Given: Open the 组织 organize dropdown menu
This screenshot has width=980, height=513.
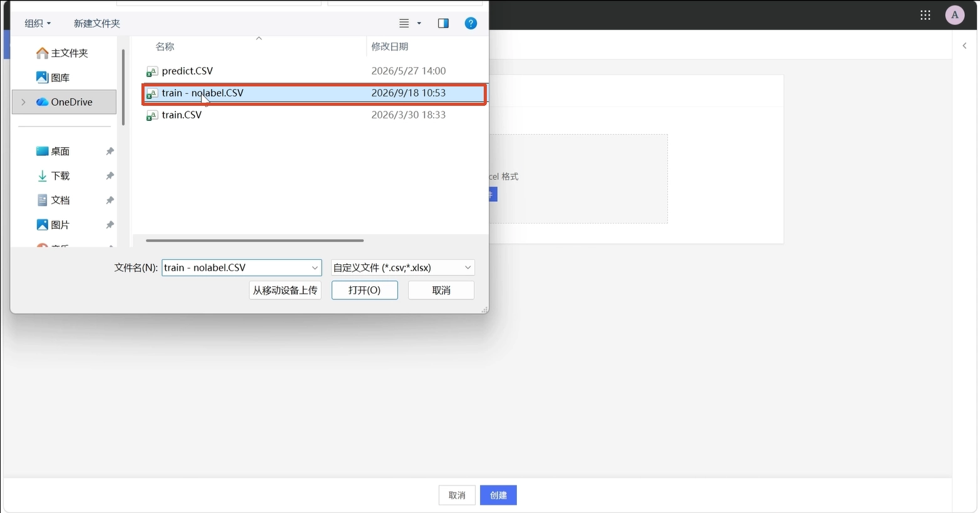Looking at the screenshot, I should [x=38, y=23].
